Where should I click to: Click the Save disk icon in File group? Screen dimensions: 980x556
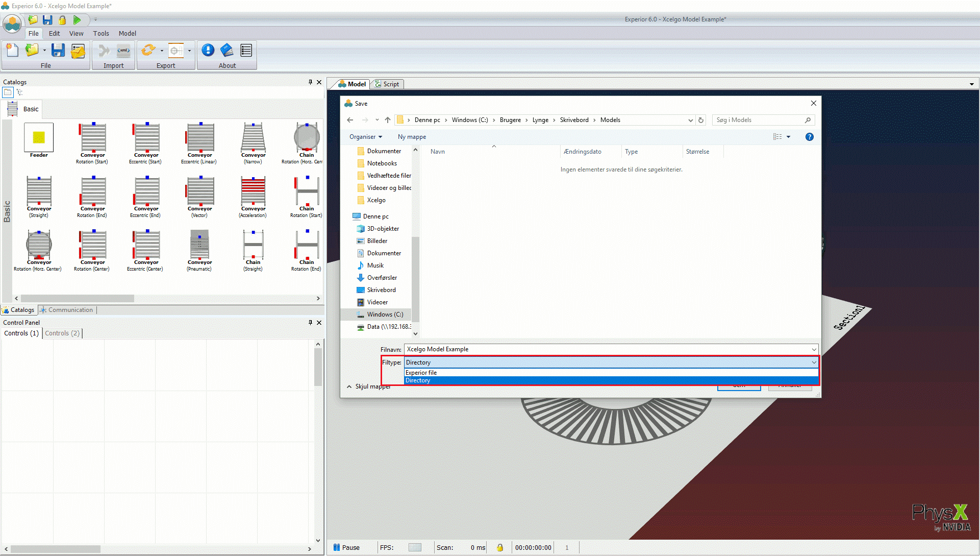click(x=58, y=50)
